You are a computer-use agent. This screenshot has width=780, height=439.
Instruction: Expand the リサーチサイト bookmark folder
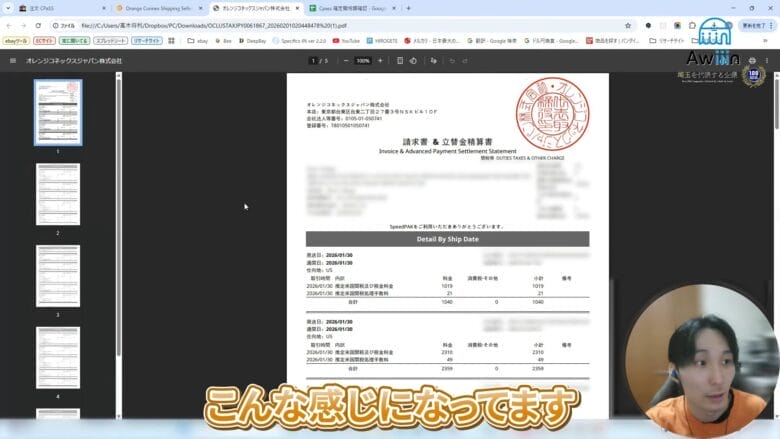[667, 41]
